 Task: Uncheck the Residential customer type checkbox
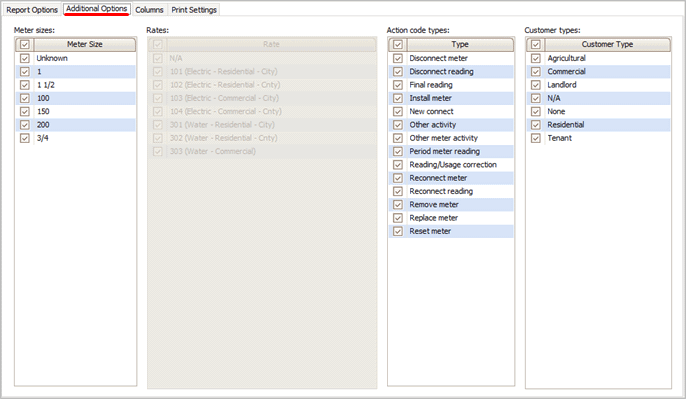(536, 125)
